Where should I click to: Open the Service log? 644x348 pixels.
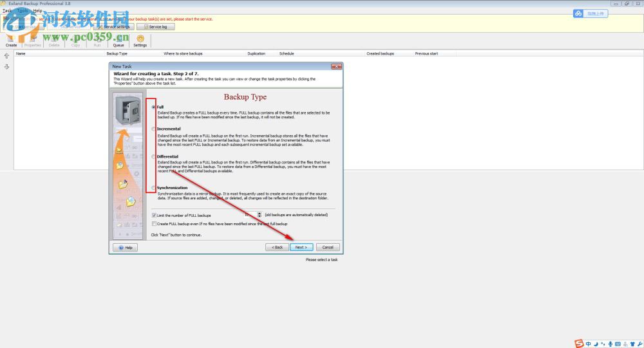pyautogui.click(x=156, y=26)
